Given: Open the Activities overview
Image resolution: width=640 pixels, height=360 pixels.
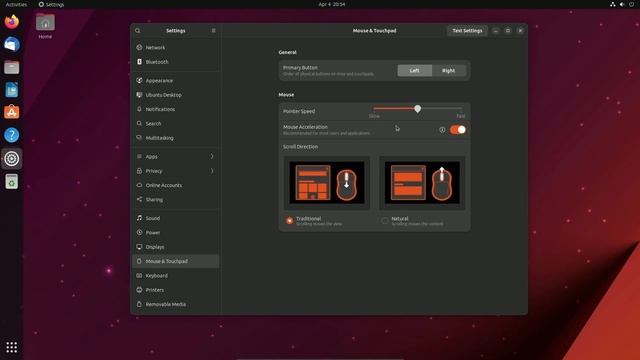Looking at the screenshot, I should 16,4.
